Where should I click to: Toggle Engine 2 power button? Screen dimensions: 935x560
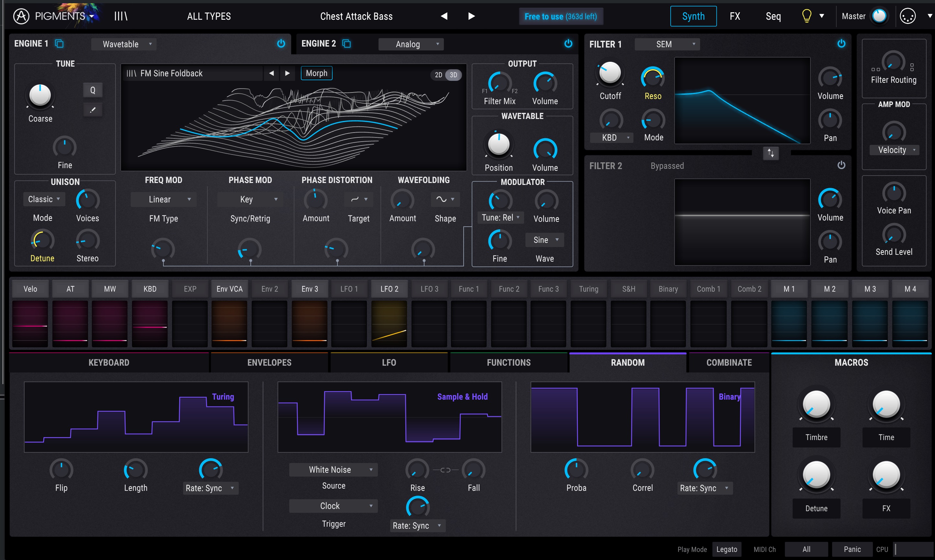click(x=568, y=43)
